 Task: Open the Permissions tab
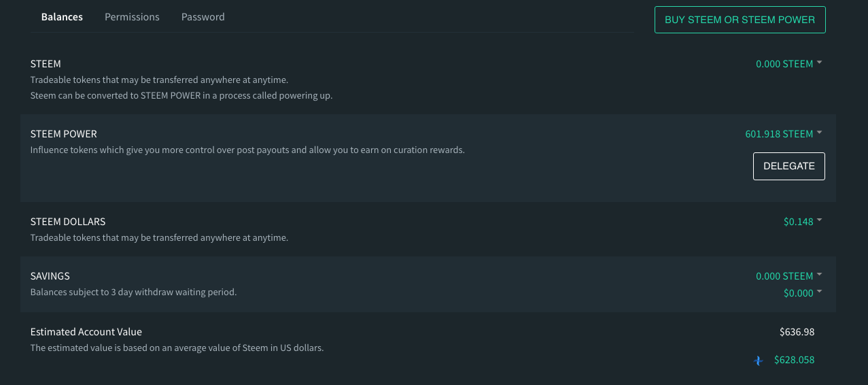[132, 17]
